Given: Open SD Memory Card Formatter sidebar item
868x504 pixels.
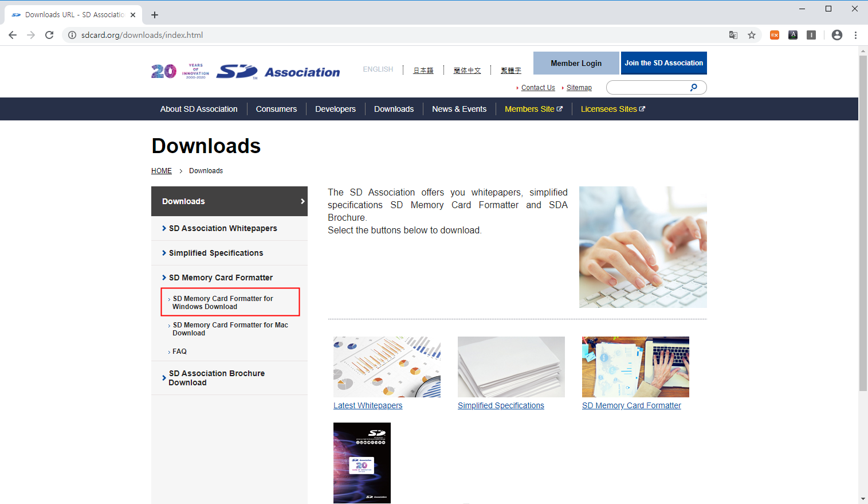Looking at the screenshot, I should click(x=229, y=278).
